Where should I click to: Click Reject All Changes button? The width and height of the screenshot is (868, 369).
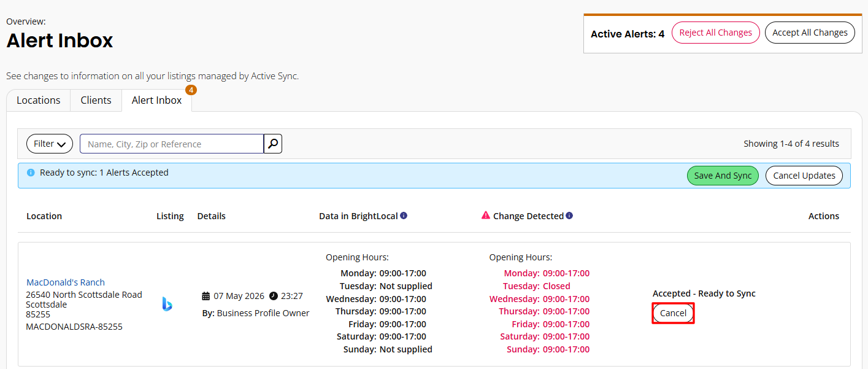(x=716, y=33)
